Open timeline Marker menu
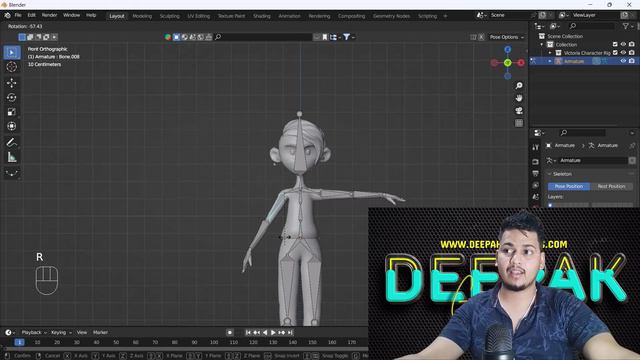Viewport: 640px width, 360px height. click(100, 333)
